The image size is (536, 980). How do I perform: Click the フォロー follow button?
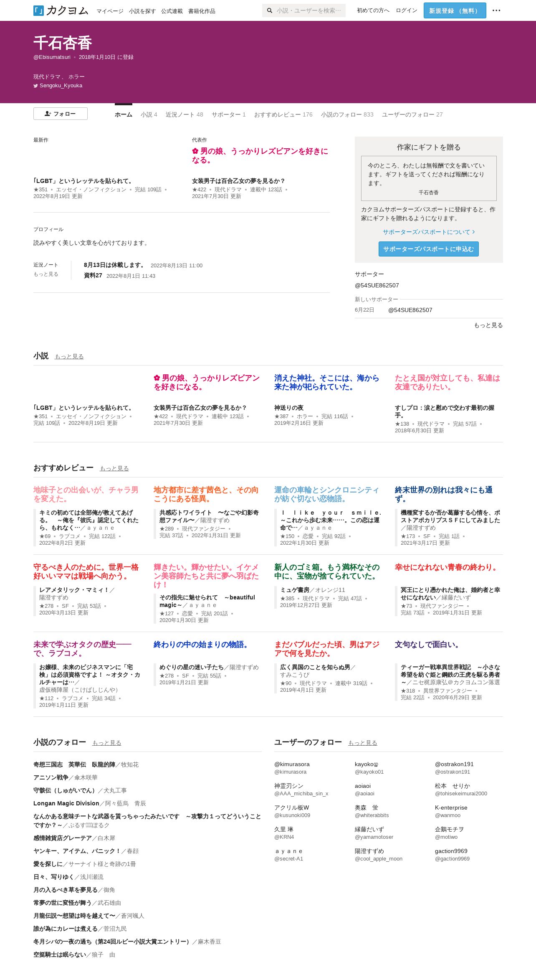point(61,114)
